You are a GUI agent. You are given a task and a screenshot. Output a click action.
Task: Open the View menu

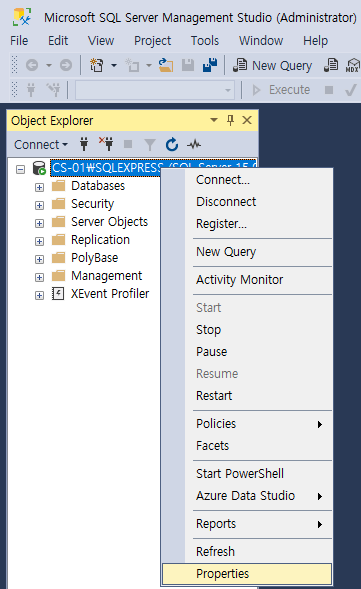101,41
